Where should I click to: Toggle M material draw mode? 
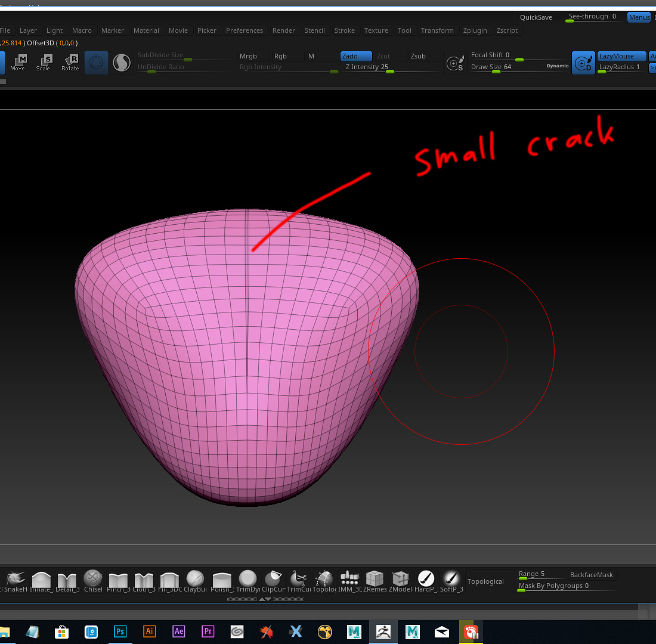point(322,56)
